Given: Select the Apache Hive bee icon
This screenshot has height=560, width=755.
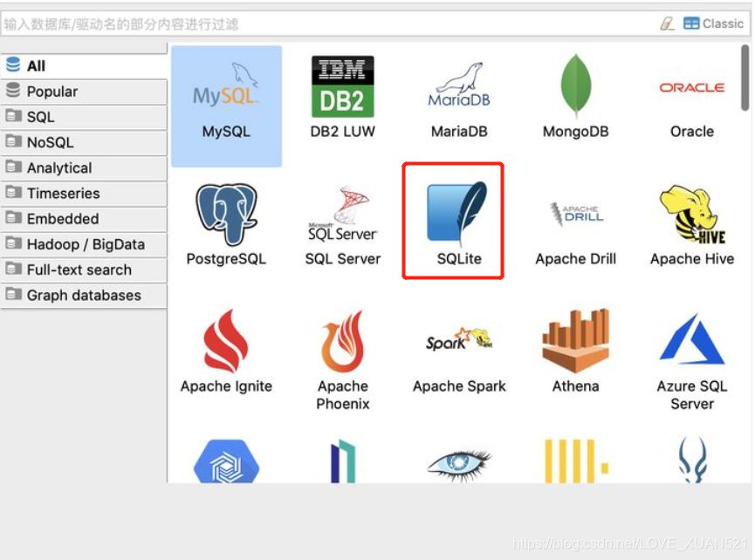Looking at the screenshot, I should pyautogui.click(x=692, y=225).
